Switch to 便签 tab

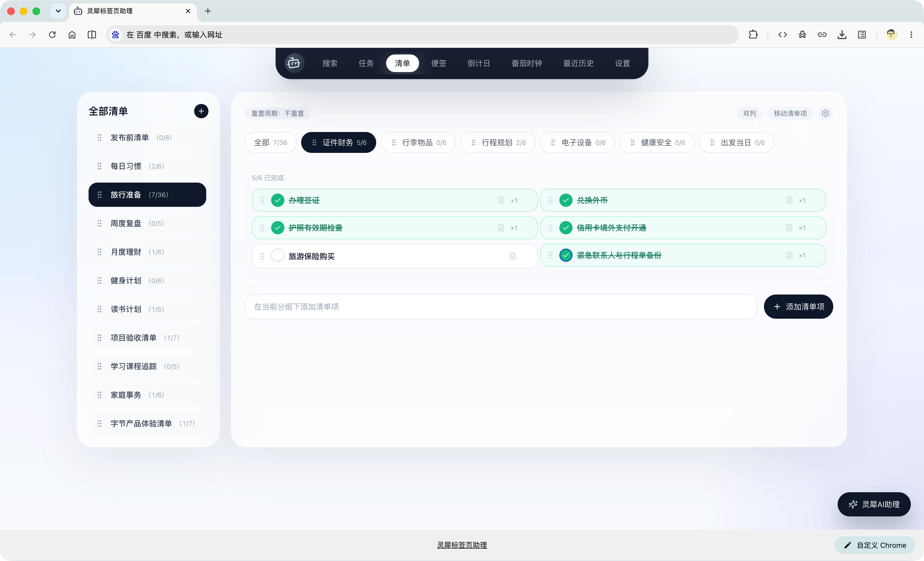(x=438, y=63)
